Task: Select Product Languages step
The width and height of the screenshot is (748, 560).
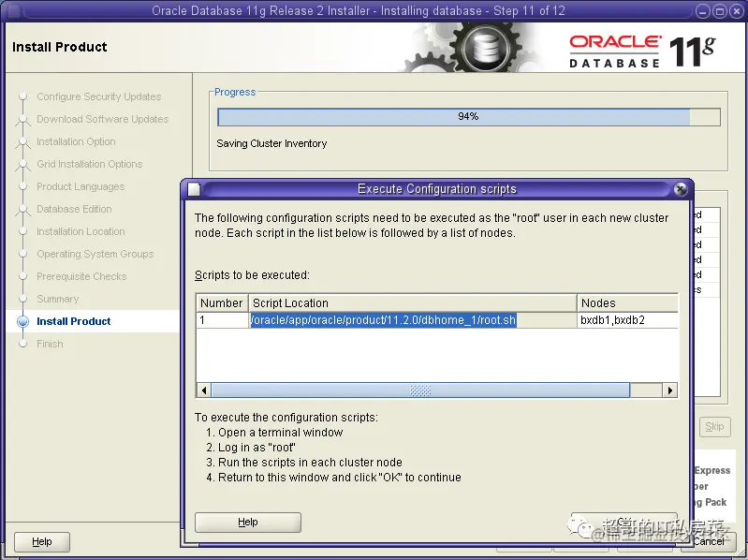Action: coord(81,186)
